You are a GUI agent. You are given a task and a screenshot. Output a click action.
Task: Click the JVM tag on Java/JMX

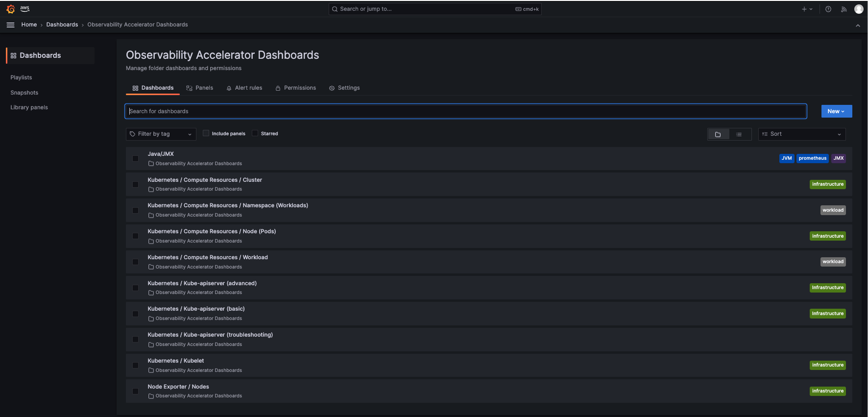pos(787,158)
